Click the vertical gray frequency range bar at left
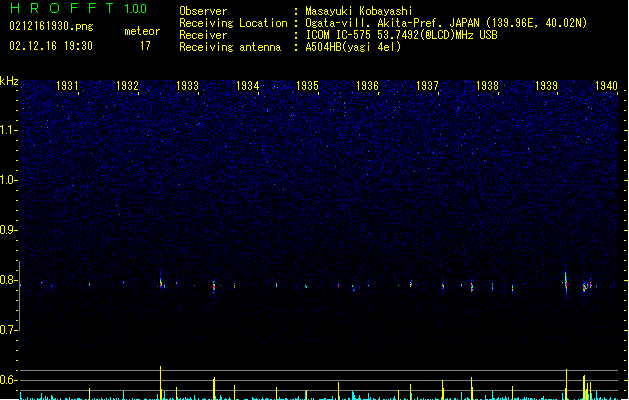The image size is (629, 400). pyautogui.click(x=19, y=296)
